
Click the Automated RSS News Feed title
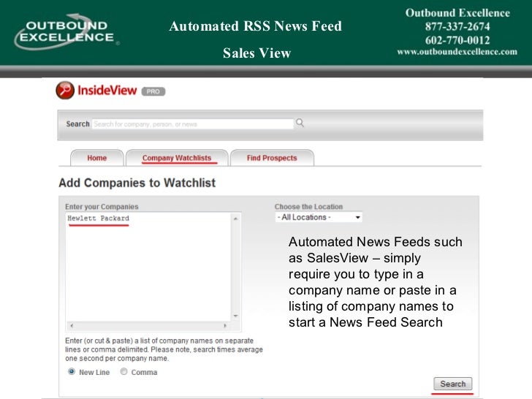click(256, 26)
